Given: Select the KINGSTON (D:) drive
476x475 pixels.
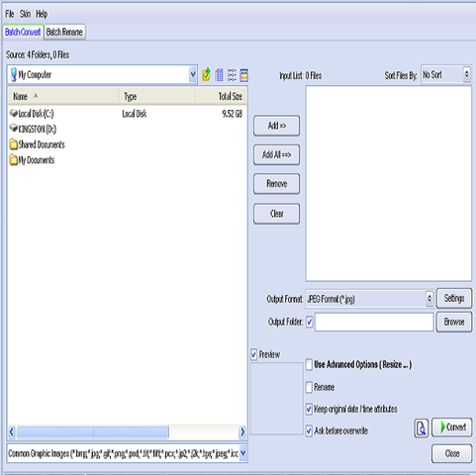Looking at the screenshot, I should click(x=33, y=129).
